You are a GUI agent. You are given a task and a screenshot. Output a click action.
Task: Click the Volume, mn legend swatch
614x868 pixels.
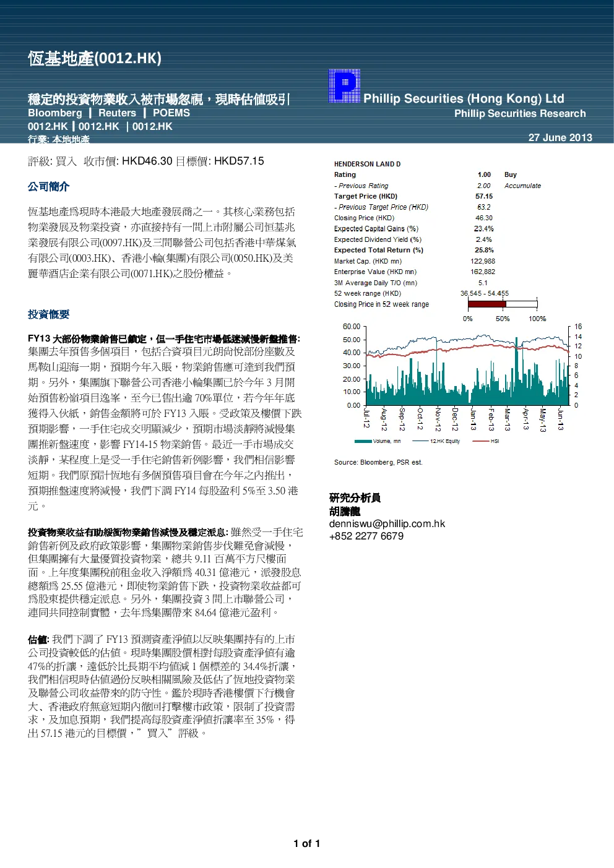coord(363,441)
